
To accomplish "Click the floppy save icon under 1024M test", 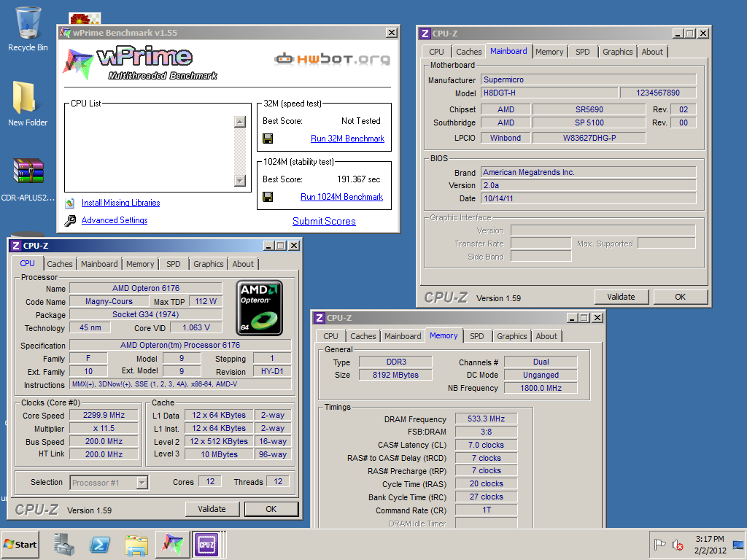I will coord(268,197).
